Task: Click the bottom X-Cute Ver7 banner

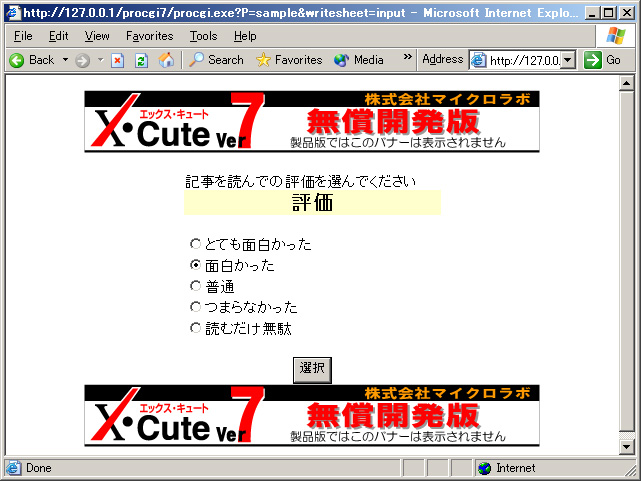Action: point(312,415)
